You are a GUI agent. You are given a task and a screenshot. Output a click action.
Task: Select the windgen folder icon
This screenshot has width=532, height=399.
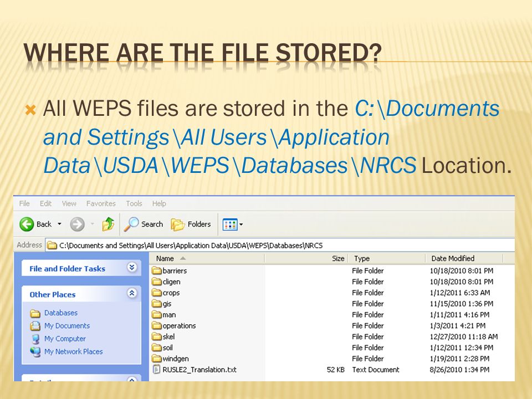click(156, 359)
